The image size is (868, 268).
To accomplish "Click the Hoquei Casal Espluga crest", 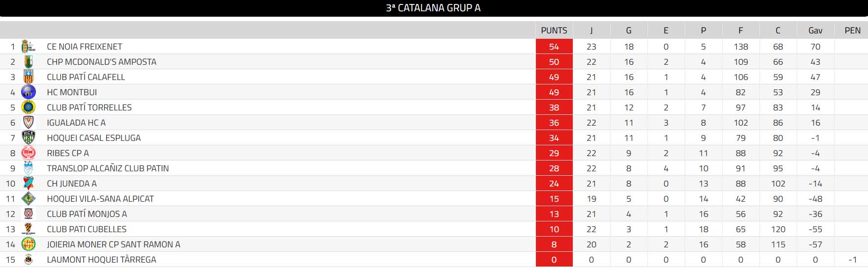I will point(28,138).
